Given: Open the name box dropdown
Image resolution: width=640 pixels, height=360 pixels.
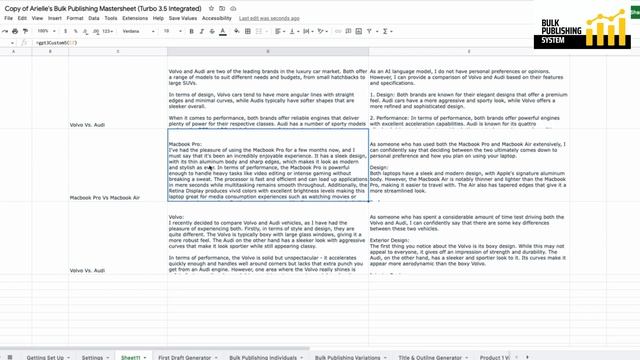Looking at the screenshot, I should coord(12,42).
